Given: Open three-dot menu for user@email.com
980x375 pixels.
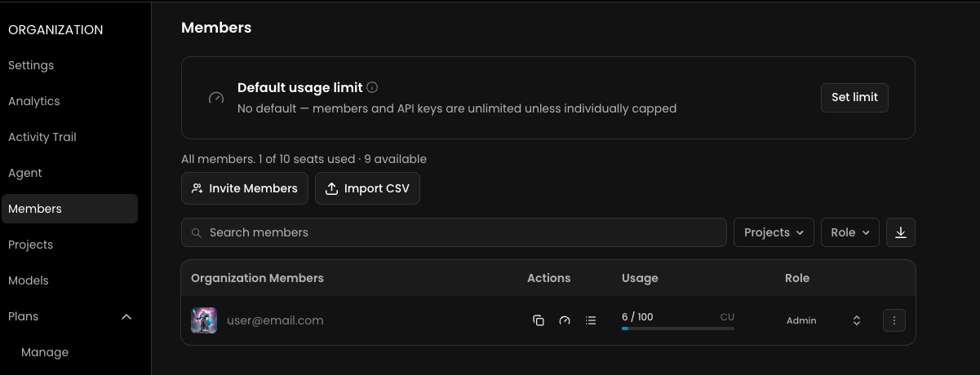Looking at the screenshot, I should (x=894, y=320).
